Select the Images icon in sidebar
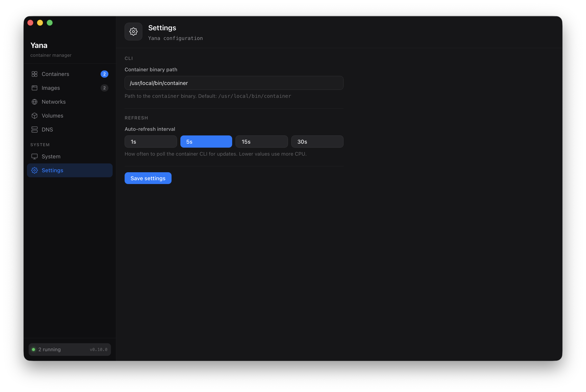This screenshot has width=586, height=392. (35, 88)
